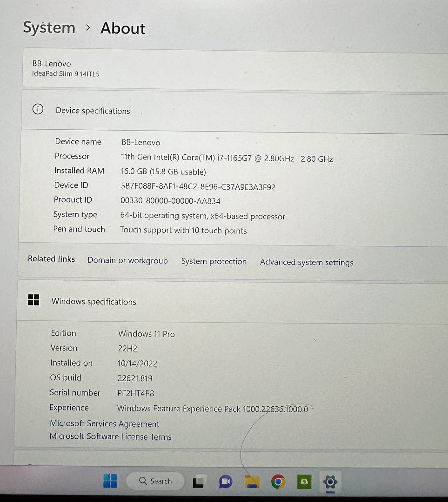The width and height of the screenshot is (448, 502).
Task: Launch Google Chrome from the taskbar
Action: pyautogui.click(x=278, y=482)
